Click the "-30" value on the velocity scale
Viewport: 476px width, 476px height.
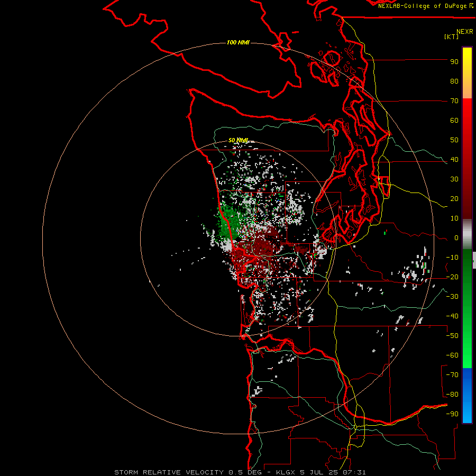[x=452, y=297]
